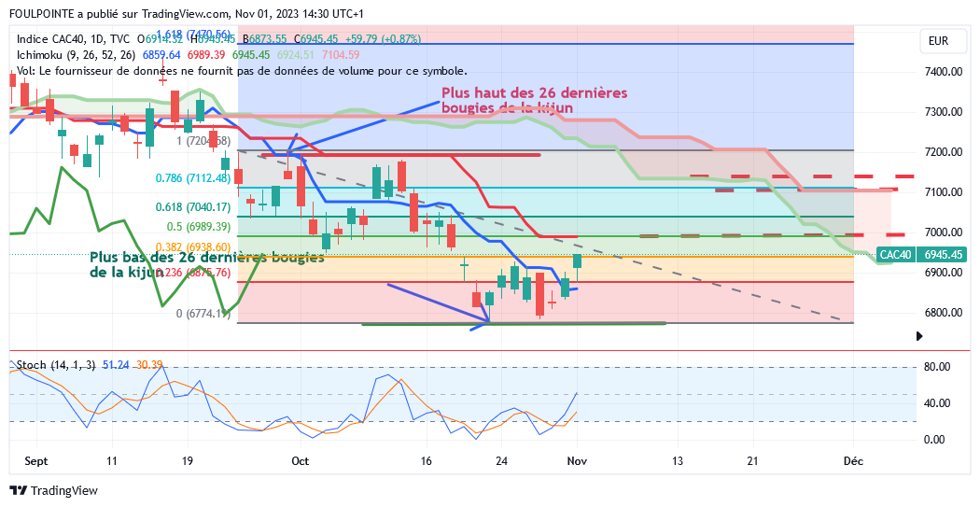
Task: Select the 'Ichimoku (9, 26, 52, 26)' indicator legend
Action: [76, 55]
